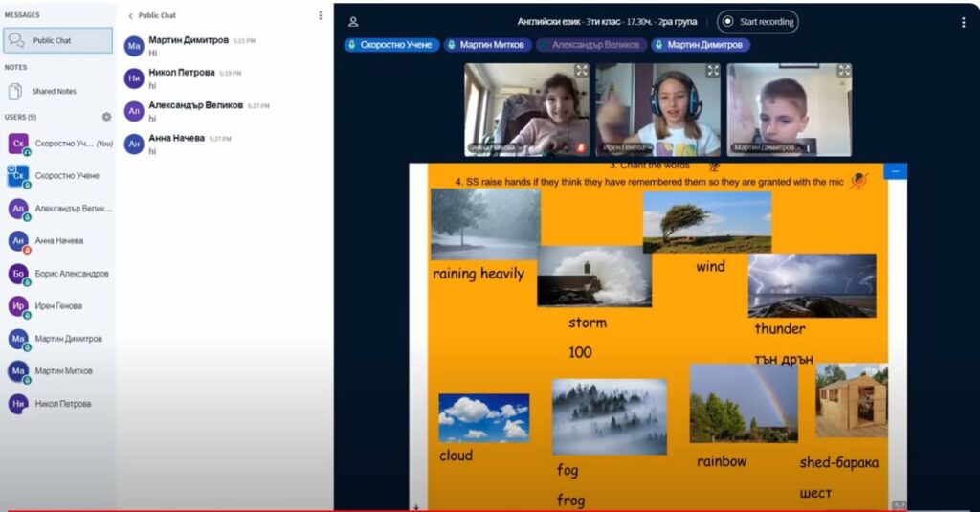Fullscreen Ирен Генова's webcam video

[712, 71]
